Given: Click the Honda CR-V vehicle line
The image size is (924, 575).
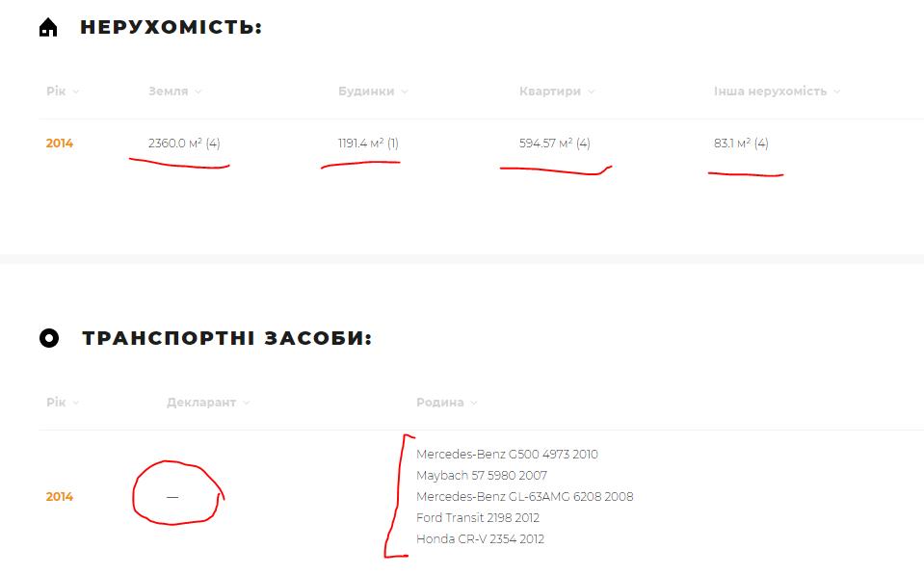Looking at the screenshot, I should point(480,539).
